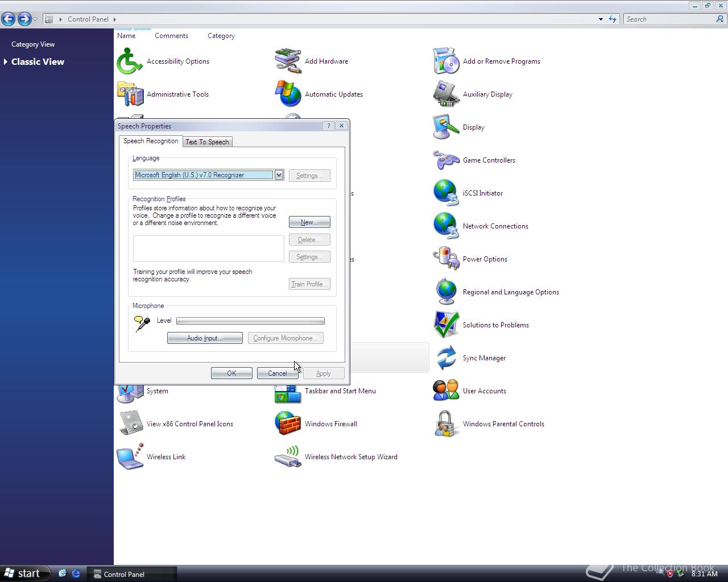Viewport: 728px width, 582px height.
Task: Open the Windows Parental Controls icon
Action: tap(446, 424)
